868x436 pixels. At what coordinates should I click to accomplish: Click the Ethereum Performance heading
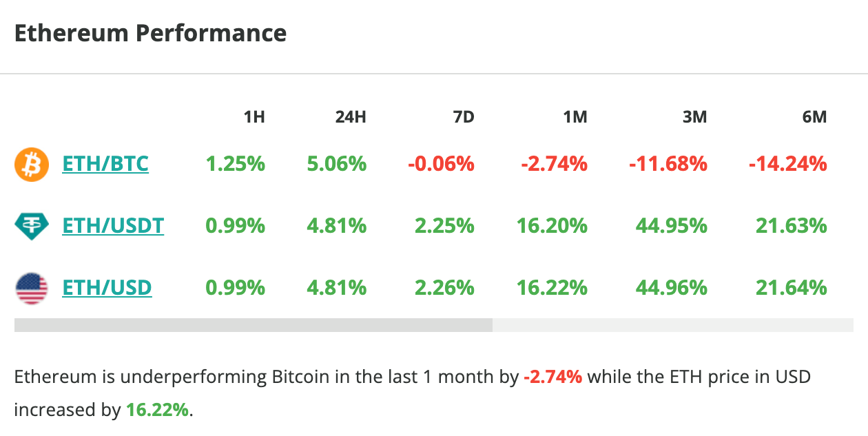[150, 32]
